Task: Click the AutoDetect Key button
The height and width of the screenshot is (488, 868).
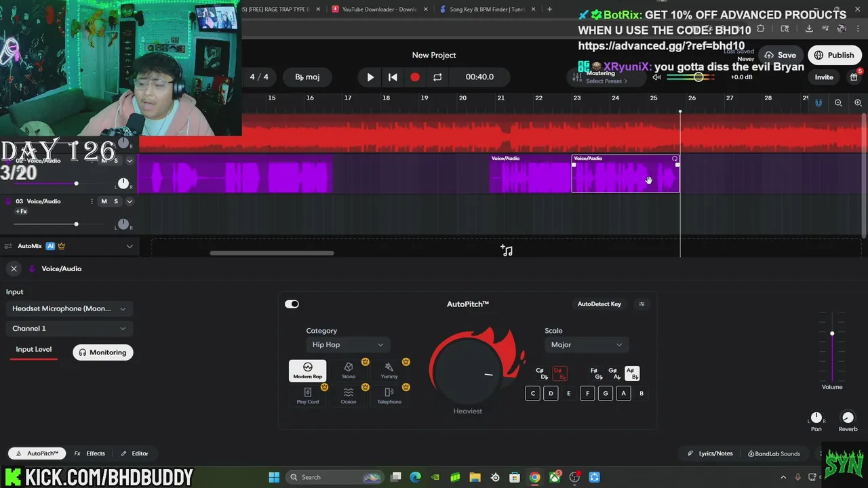Action: pyautogui.click(x=599, y=304)
